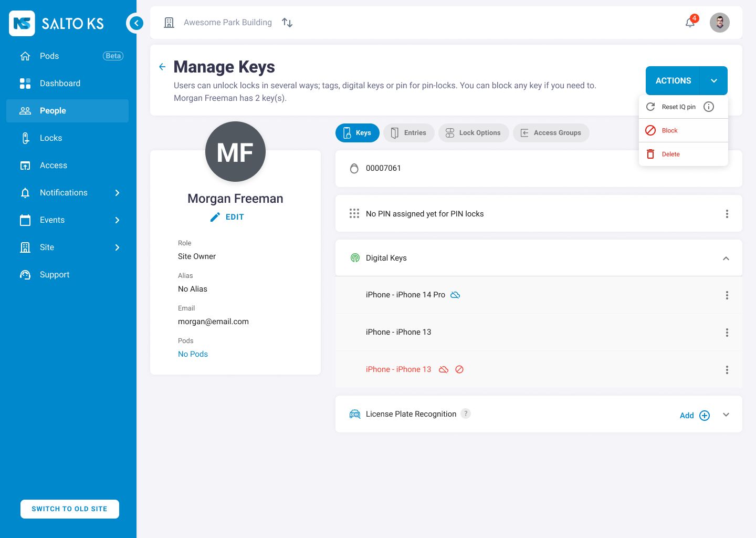
Task: Click the No Pods link
Action: (193, 354)
